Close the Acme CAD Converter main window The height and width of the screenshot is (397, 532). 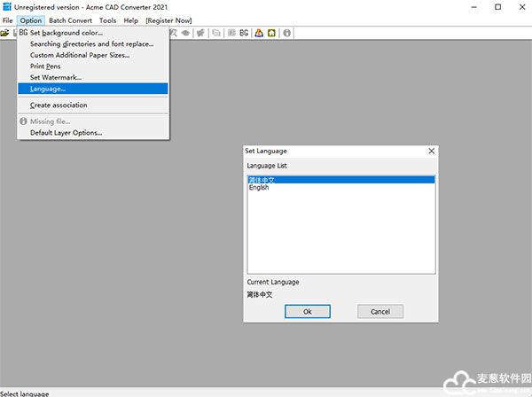click(x=522, y=7)
